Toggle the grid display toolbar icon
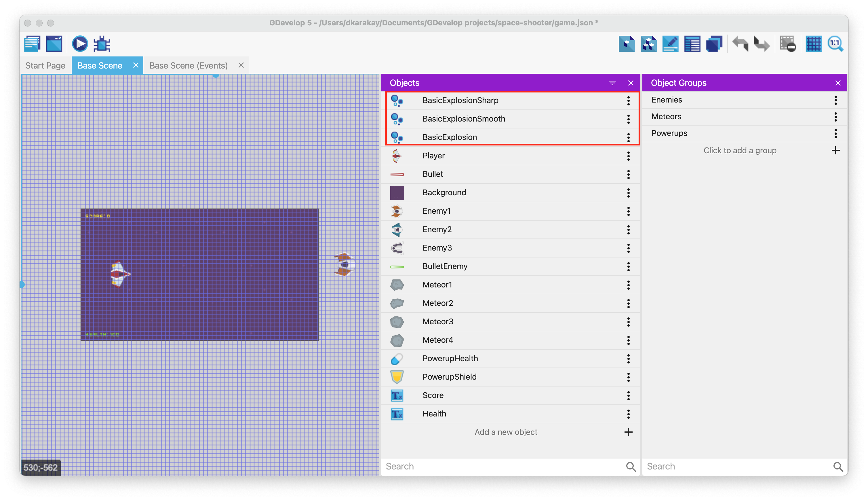This screenshot has width=868, height=500. point(813,44)
